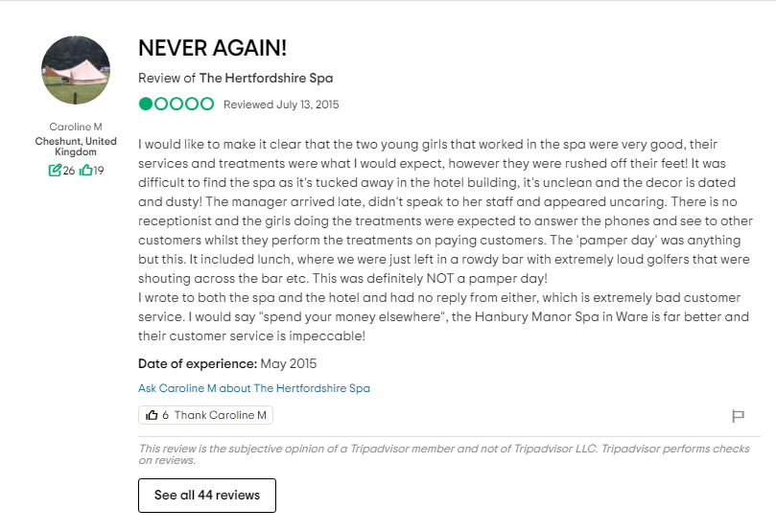Click the contributions pencil icon showing 26
The image size is (776, 532).
(55, 170)
